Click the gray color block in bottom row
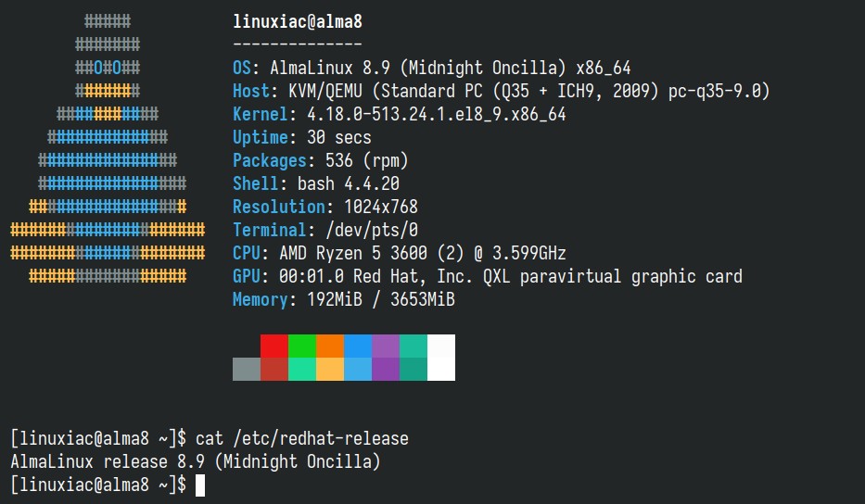The width and height of the screenshot is (865, 504). (x=247, y=369)
